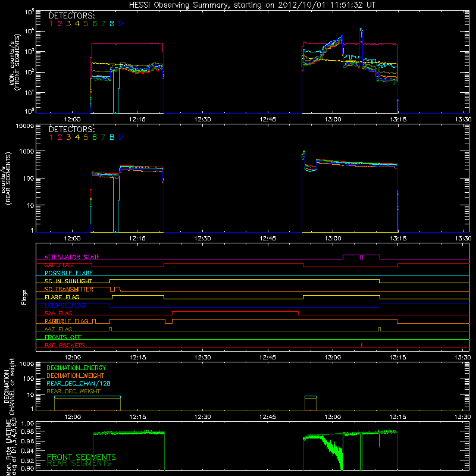Select detector 8 in rear segments legend

[x=112, y=137]
